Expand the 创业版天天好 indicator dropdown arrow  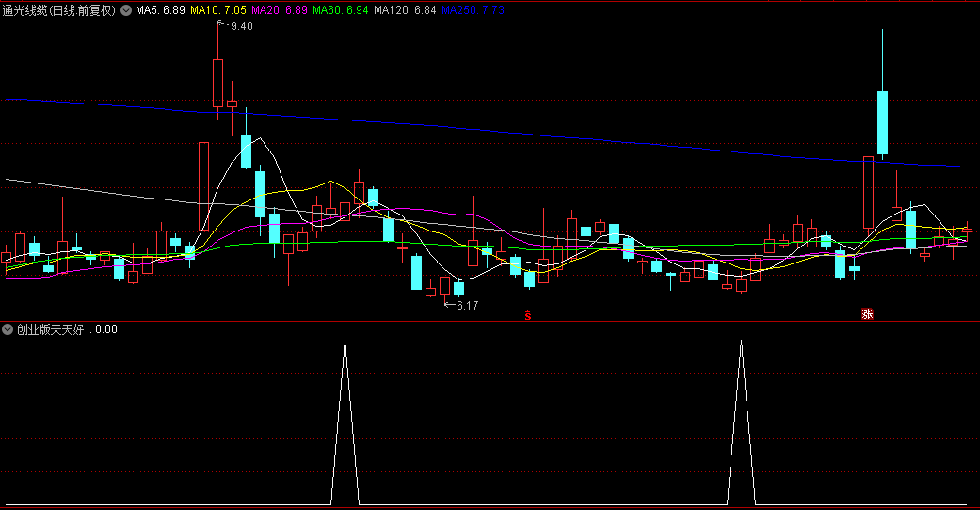coord(8,329)
